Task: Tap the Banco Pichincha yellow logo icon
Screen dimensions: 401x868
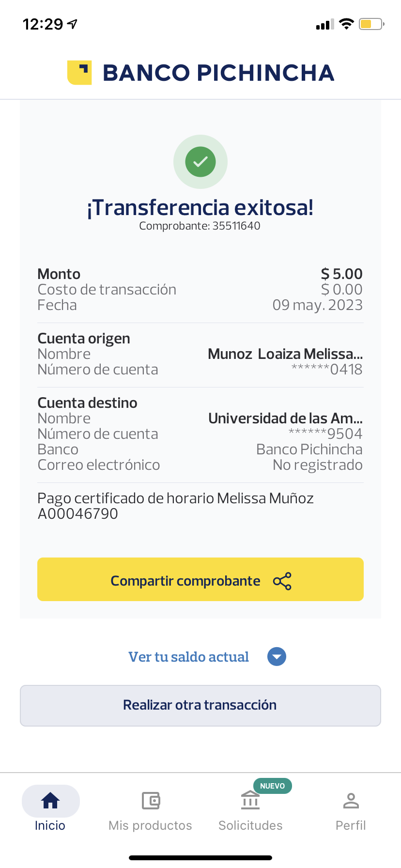Action: pyautogui.click(x=79, y=73)
